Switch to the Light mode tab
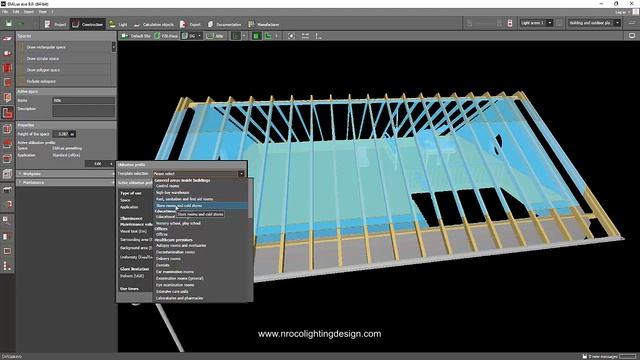 118,24
